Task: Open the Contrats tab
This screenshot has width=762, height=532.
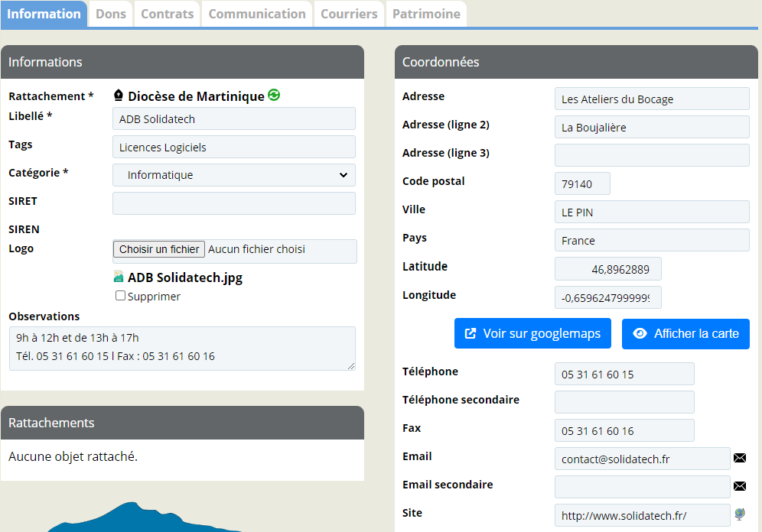Action: 168,14
